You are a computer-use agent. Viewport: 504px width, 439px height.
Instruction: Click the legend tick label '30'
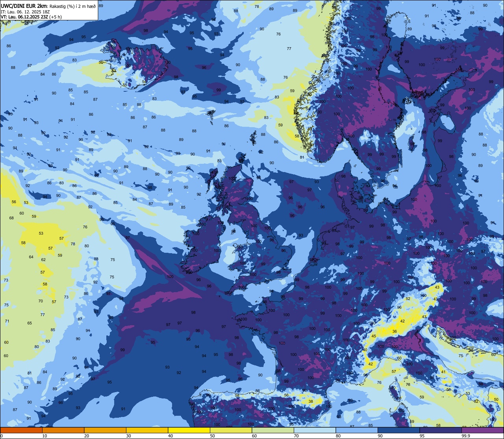click(128, 436)
